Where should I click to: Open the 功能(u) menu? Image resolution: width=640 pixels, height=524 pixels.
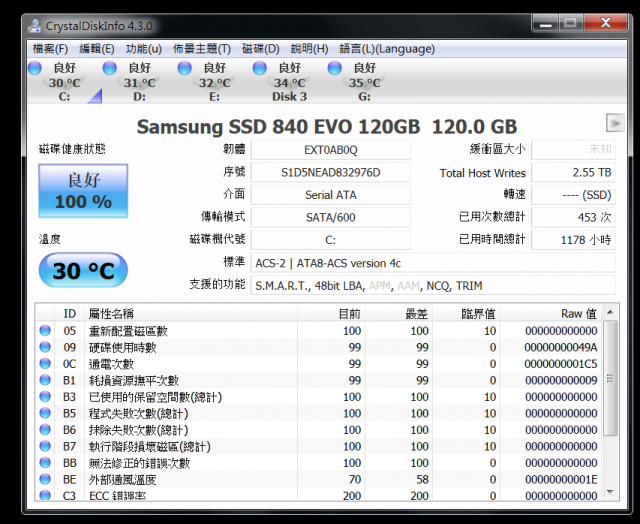(x=144, y=49)
